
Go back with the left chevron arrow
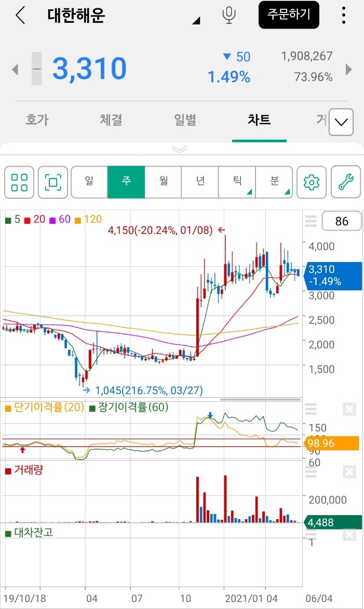[20, 16]
